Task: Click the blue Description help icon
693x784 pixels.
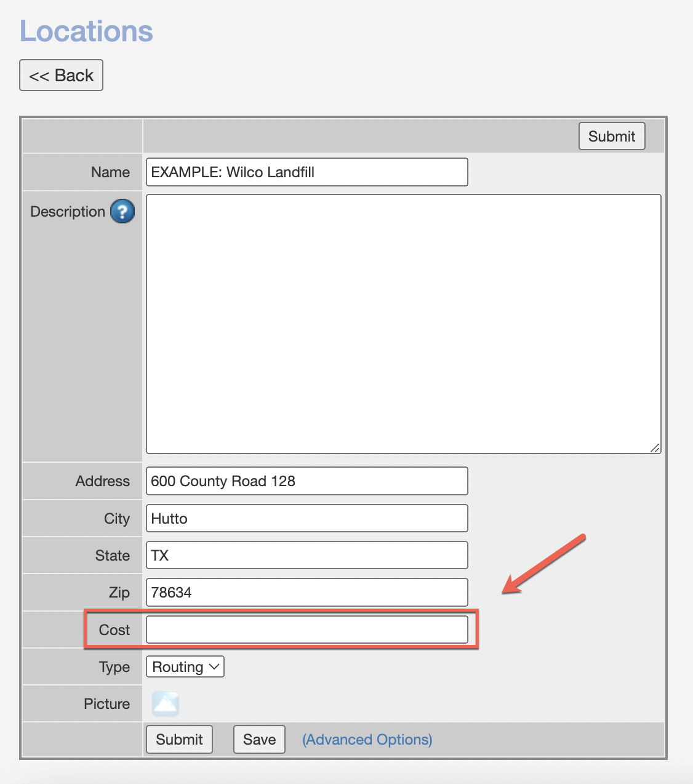Action: [122, 211]
